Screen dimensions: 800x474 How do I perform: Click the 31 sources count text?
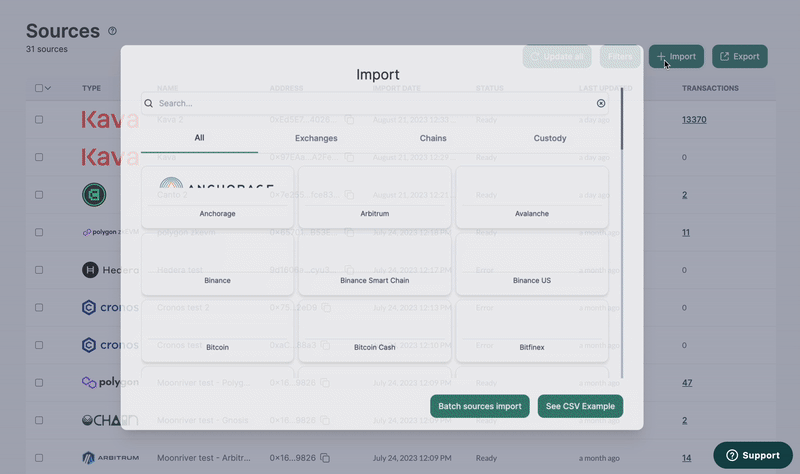46,49
